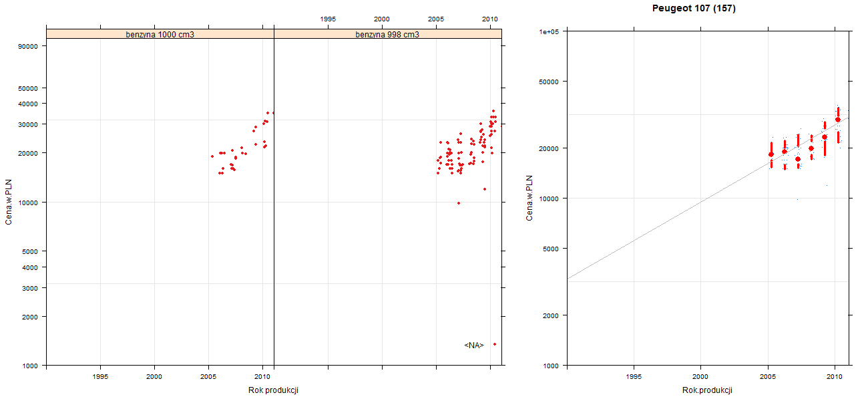The height and width of the screenshot is (401, 868).
Task: Click 2005 on the Peugeot 107 chart x-axis
Action: (768, 376)
